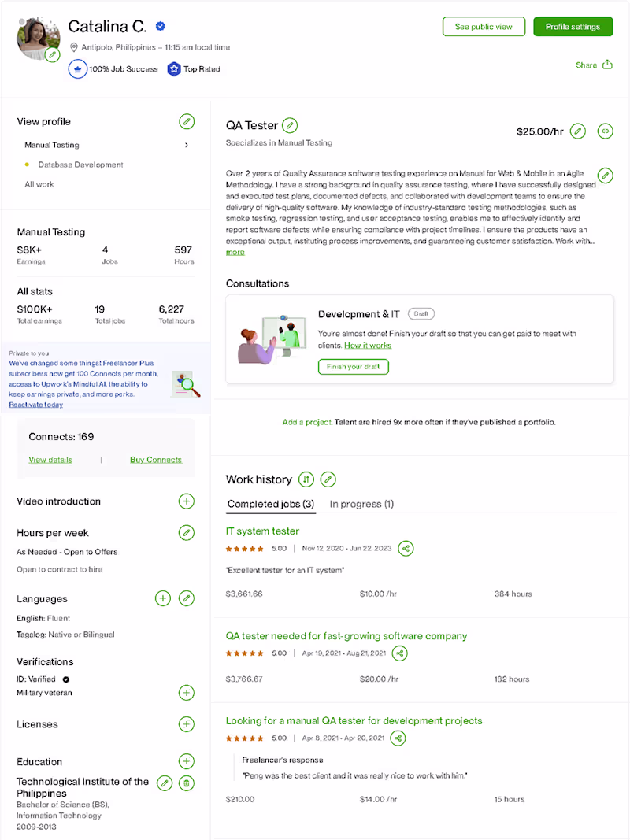Switch to the In progress (1) tab

(x=361, y=504)
